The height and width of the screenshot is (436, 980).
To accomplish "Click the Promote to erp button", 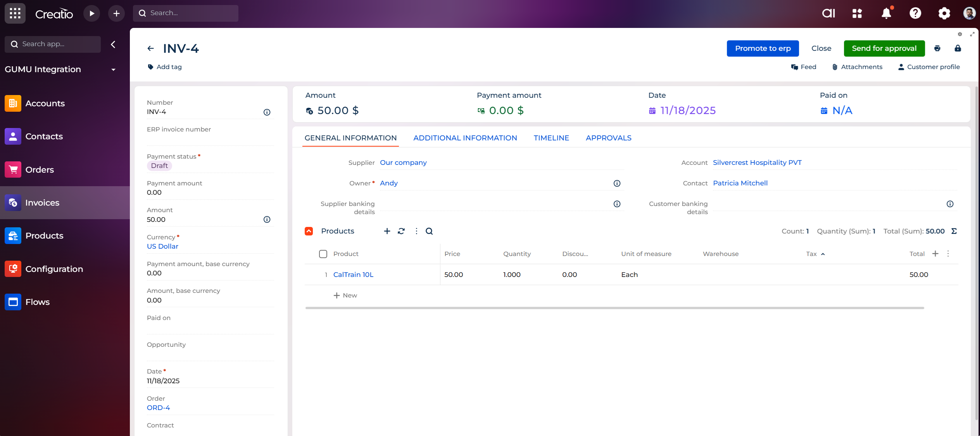I will coord(763,48).
